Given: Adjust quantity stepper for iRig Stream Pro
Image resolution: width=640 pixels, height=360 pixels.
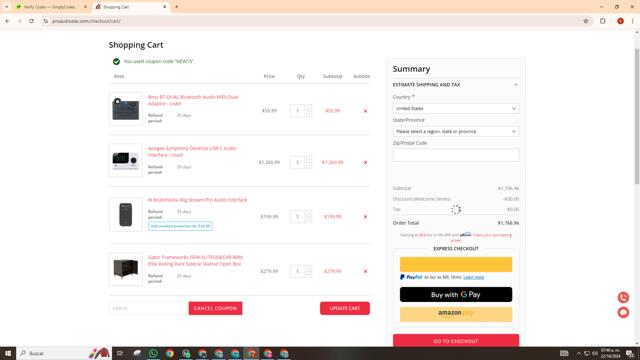Looking at the screenshot, I should [309, 216].
